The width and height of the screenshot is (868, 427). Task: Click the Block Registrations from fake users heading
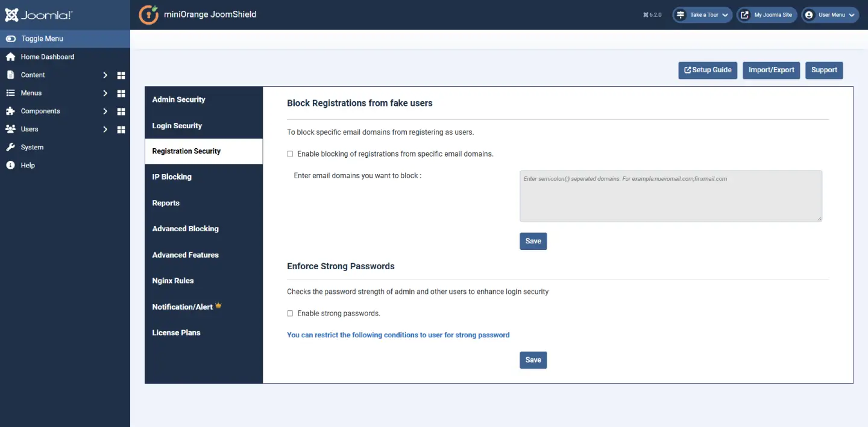pyautogui.click(x=360, y=103)
